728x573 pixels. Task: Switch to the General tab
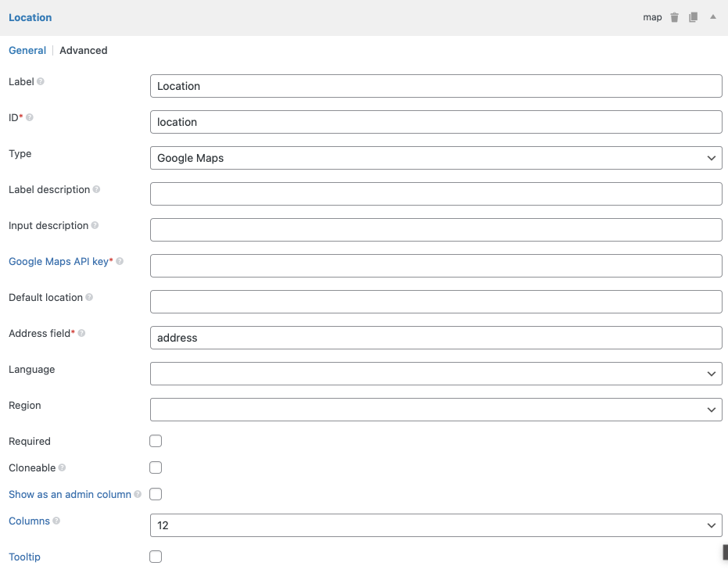pyautogui.click(x=27, y=50)
